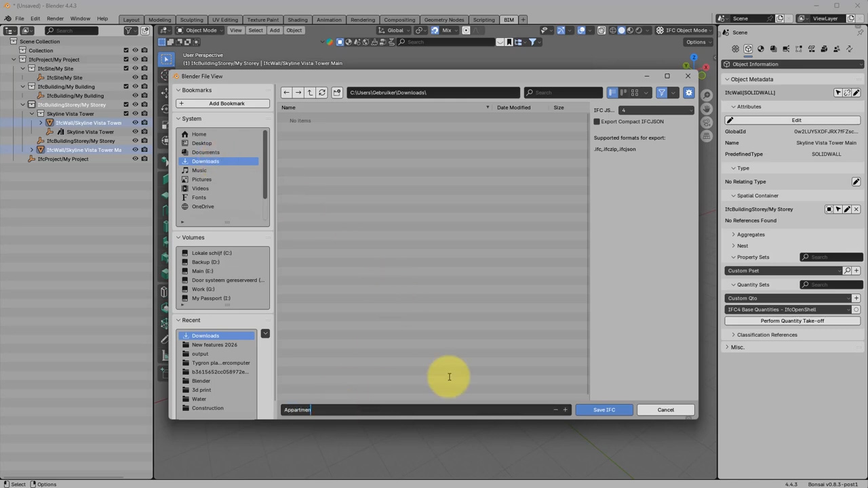Toggle exclude checkbox for Collection
Image resolution: width=868 pixels, height=488 pixels.
125,50
